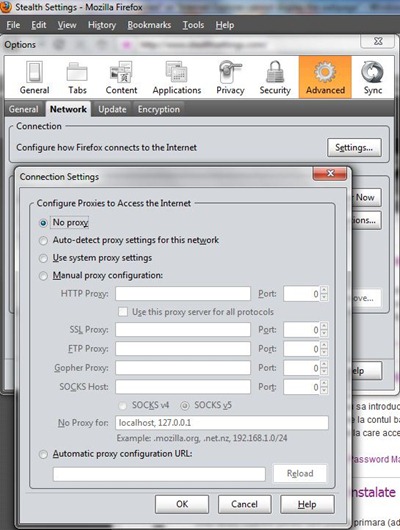400x530 pixels.
Task: Open the Sync options pane icon
Action: pyautogui.click(x=373, y=77)
